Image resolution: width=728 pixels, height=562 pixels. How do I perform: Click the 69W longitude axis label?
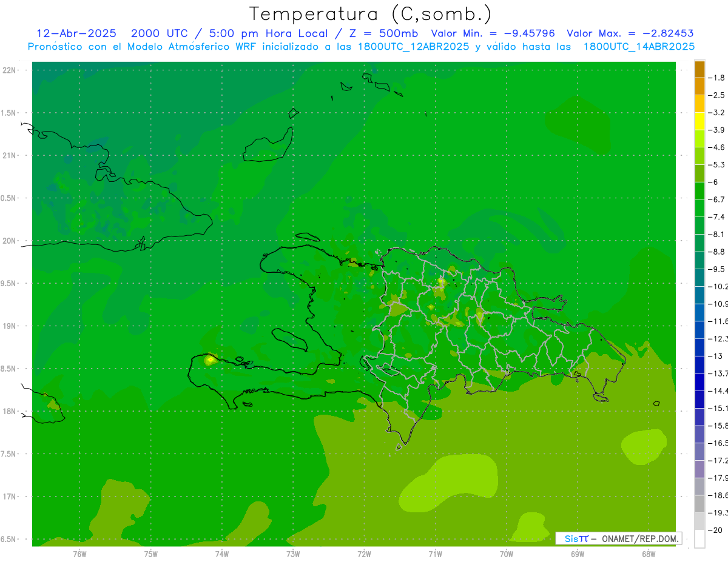[x=578, y=554]
